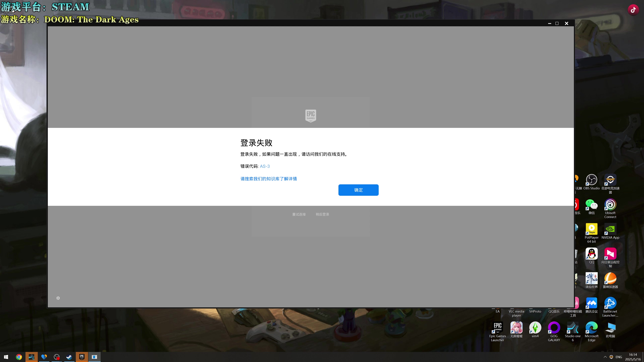The image size is (644, 362).
Task: Open the 雷神加速器 desktop shortcut
Action: click(610, 281)
